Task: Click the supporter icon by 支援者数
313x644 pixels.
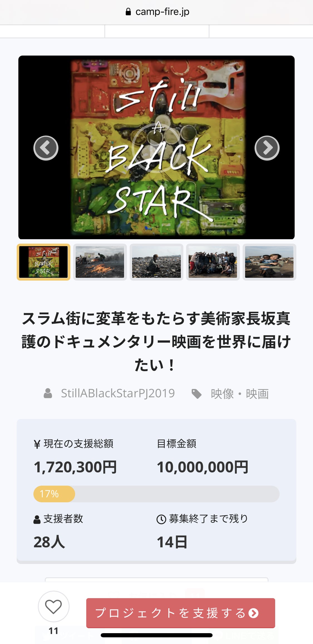Action: [x=37, y=520]
